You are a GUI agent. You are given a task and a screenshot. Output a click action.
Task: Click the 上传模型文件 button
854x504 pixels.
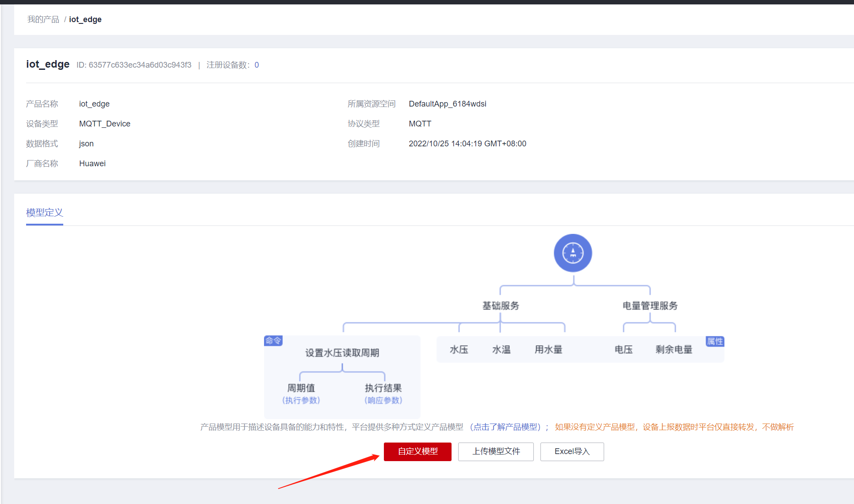point(496,451)
